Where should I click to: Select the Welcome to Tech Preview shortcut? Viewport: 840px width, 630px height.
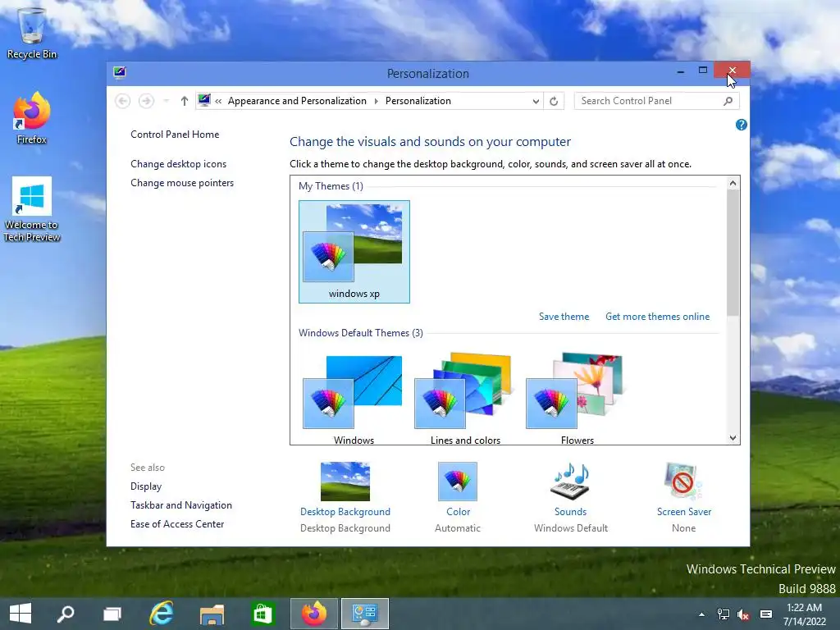pos(32,209)
